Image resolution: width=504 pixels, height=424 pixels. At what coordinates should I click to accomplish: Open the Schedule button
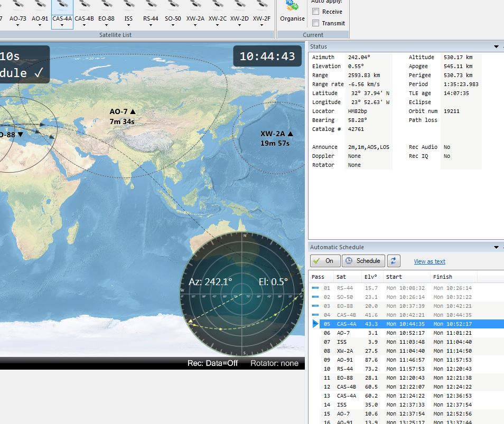click(x=363, y=261)
